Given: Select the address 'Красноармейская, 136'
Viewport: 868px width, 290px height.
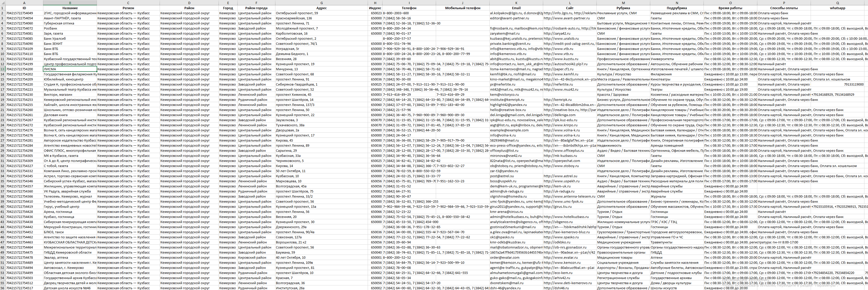Looking at the screenshot, I should [x=321, y=18].
